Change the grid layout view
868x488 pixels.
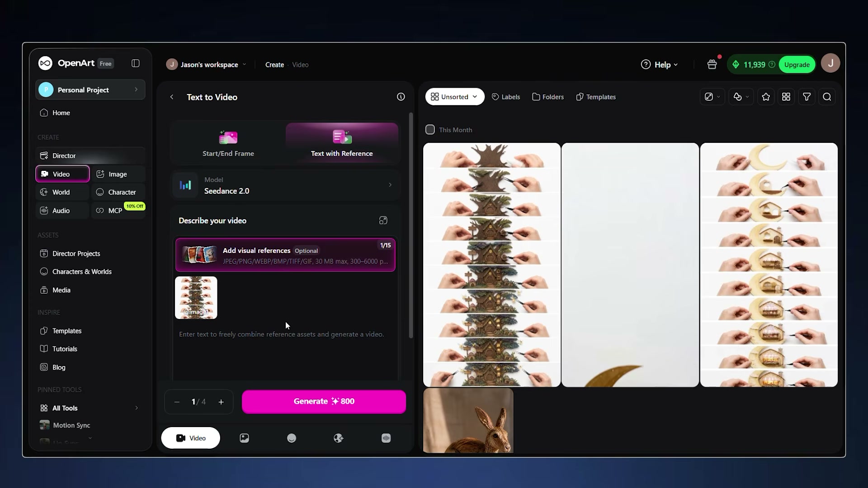click(786, 97)
